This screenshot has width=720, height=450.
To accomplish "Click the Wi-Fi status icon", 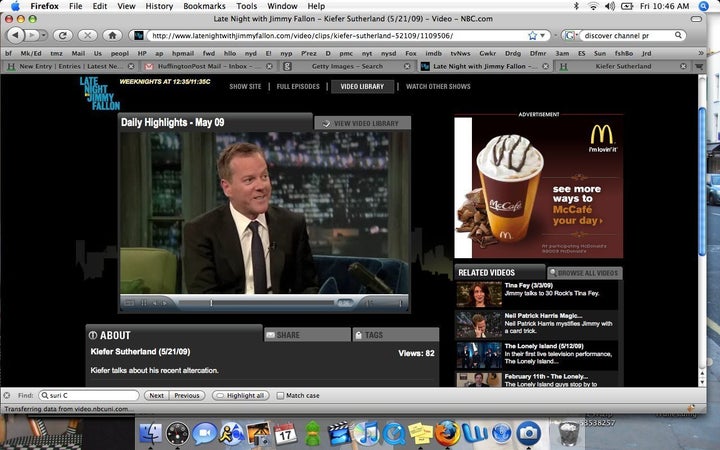I will click(x=593, y=6).
